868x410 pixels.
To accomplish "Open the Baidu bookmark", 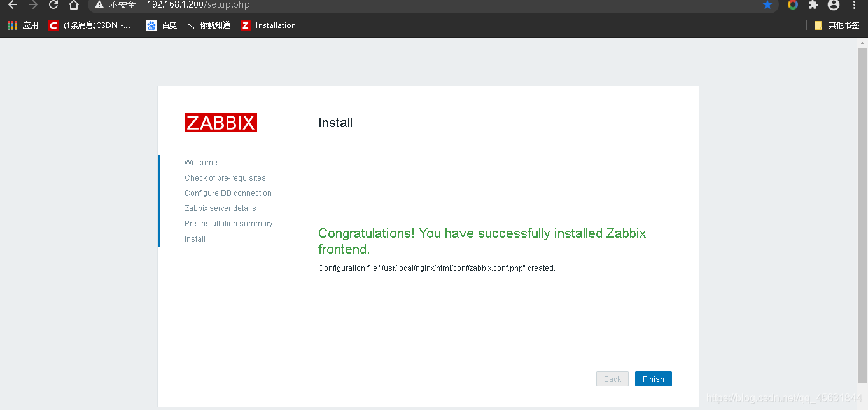I will point(188,25).
